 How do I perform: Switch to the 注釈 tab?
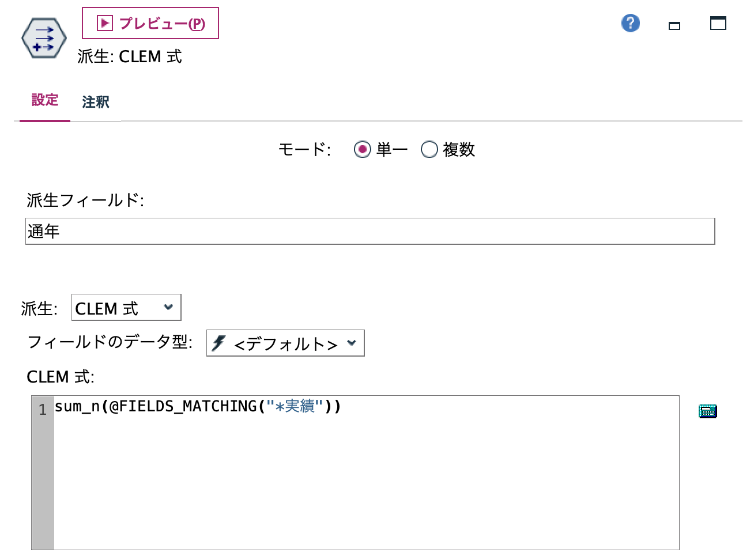[x=95, y=102]
